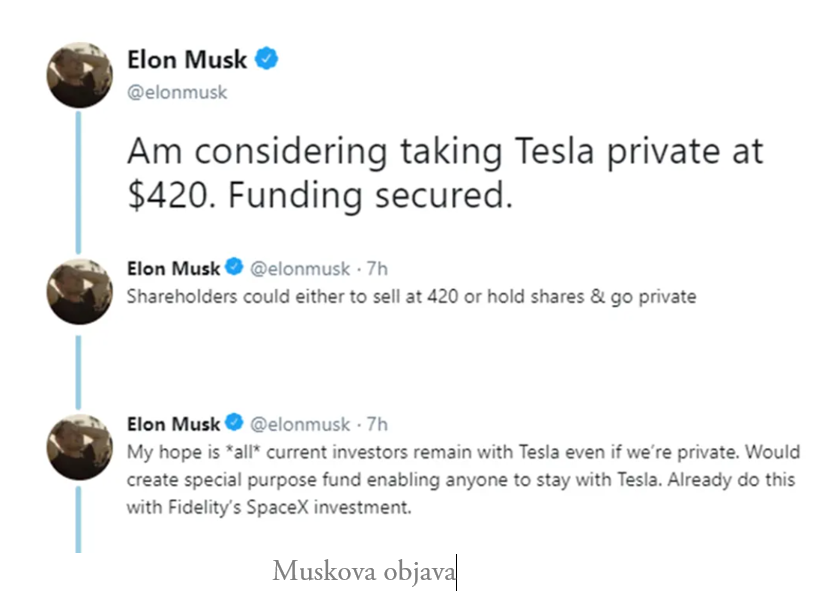Click the 'My hope is *all* current investors' tweet text

click(x=463, y=479)
